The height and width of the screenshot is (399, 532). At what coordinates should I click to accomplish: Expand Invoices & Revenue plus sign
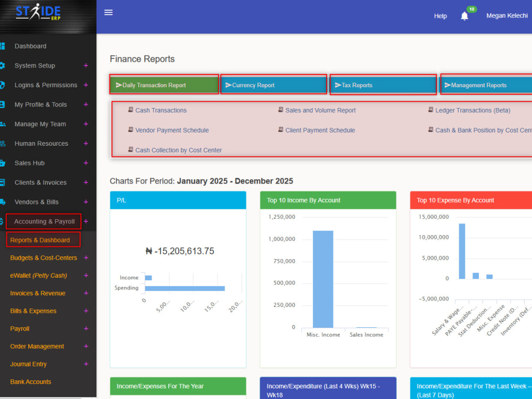tap(86, 293)
